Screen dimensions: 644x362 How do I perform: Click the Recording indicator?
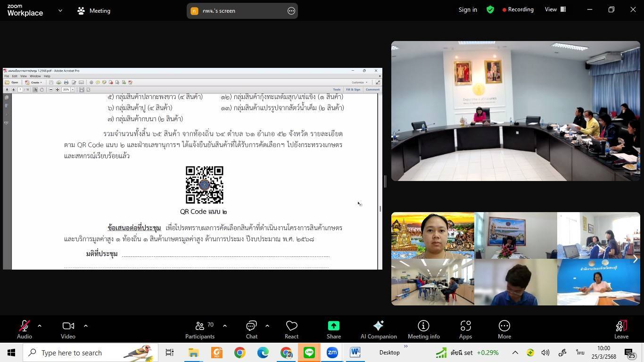[518, 9]
